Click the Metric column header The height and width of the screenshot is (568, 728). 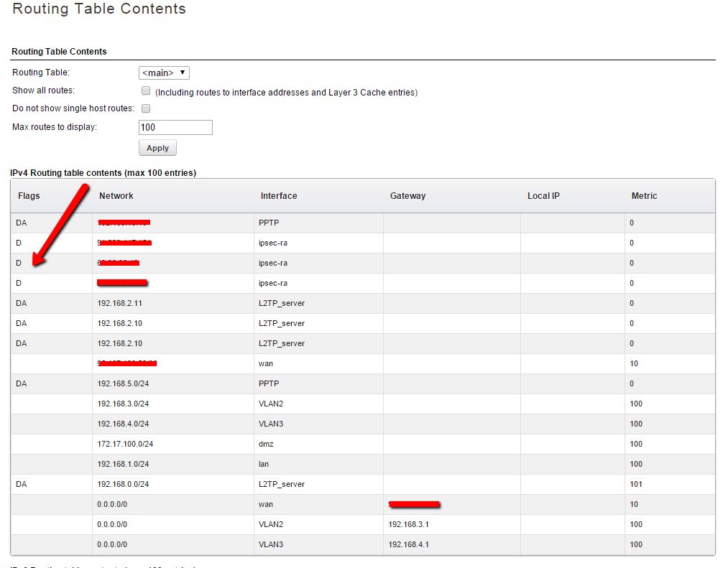pos(644,196)
